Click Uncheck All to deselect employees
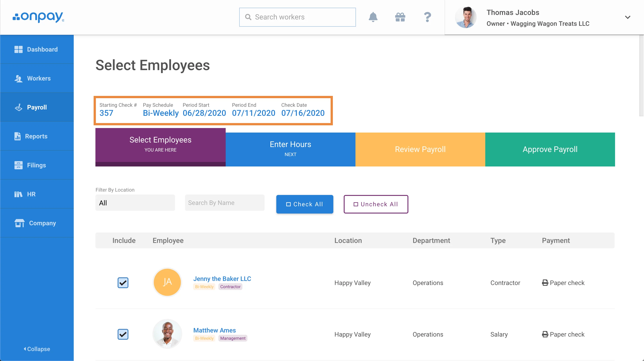This screenshot has height=361, width=644. pyautogui.click(x=376, y=204)
